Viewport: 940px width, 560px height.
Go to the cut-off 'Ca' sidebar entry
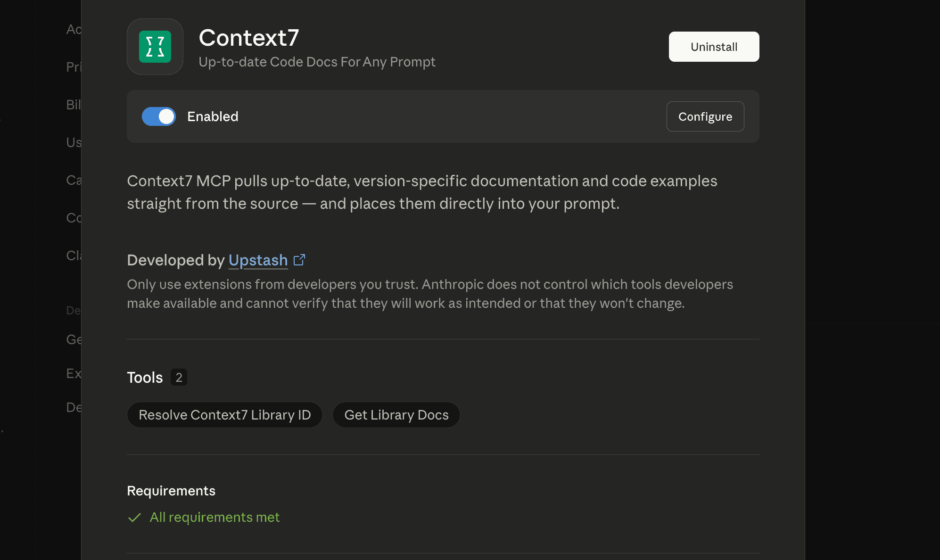pyautogui.click(x=74, y=180)
